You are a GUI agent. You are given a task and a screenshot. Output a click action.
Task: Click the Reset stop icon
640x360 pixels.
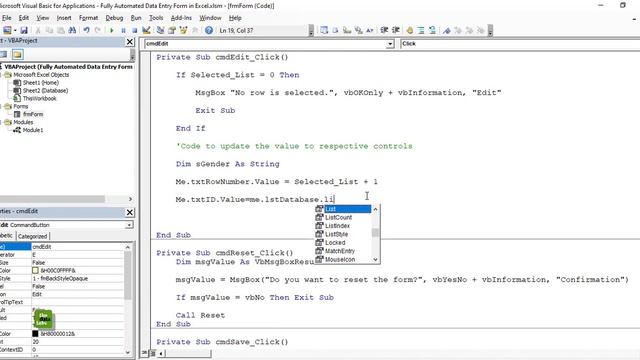click(x=134, y=30)
